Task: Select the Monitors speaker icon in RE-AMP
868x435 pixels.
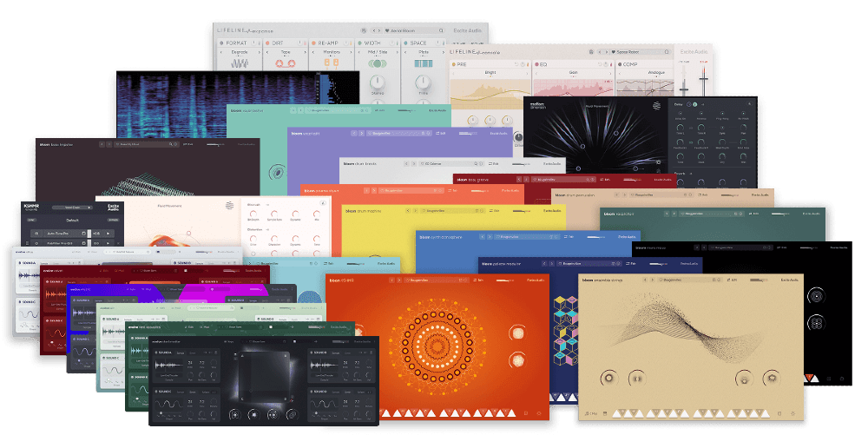Action: (x=332, y=63)
